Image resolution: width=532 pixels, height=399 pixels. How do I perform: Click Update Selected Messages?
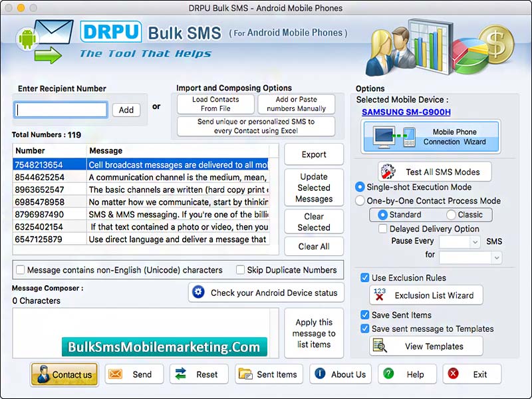(x=314, y=188)
